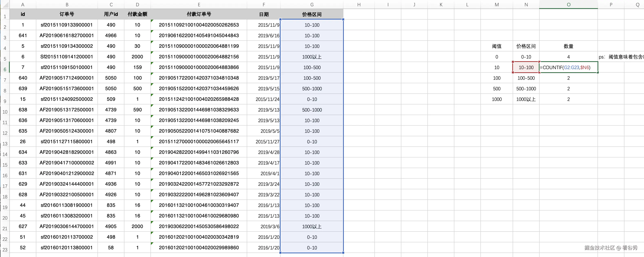Click row 6 header

click(5, 69)
